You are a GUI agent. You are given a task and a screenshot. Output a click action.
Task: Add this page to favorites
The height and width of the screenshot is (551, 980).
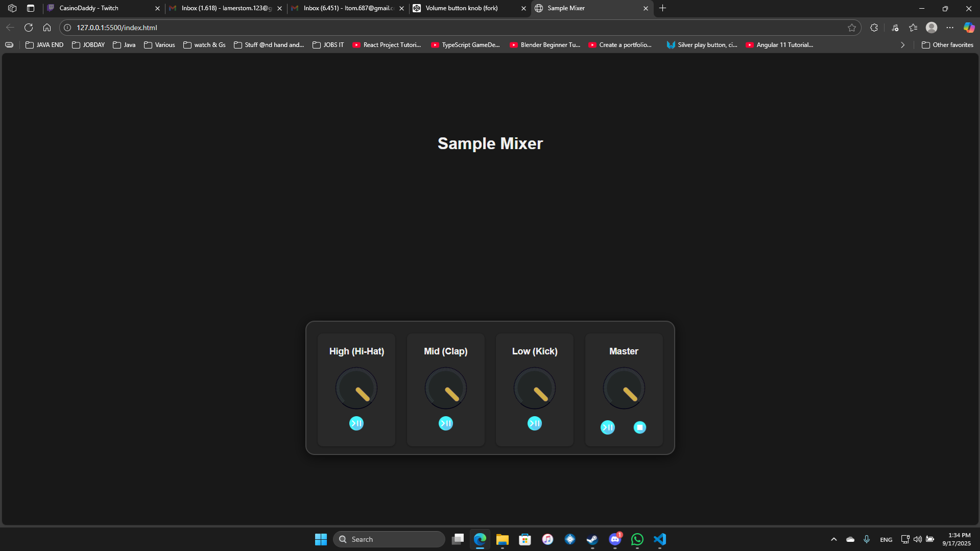point(852,28)
